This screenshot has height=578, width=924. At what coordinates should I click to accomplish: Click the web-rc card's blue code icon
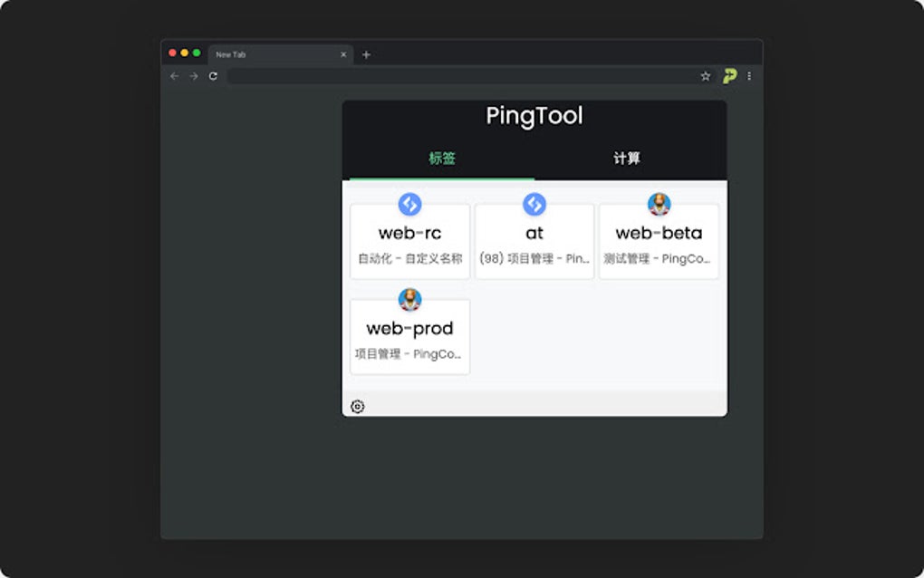point(409,205)
